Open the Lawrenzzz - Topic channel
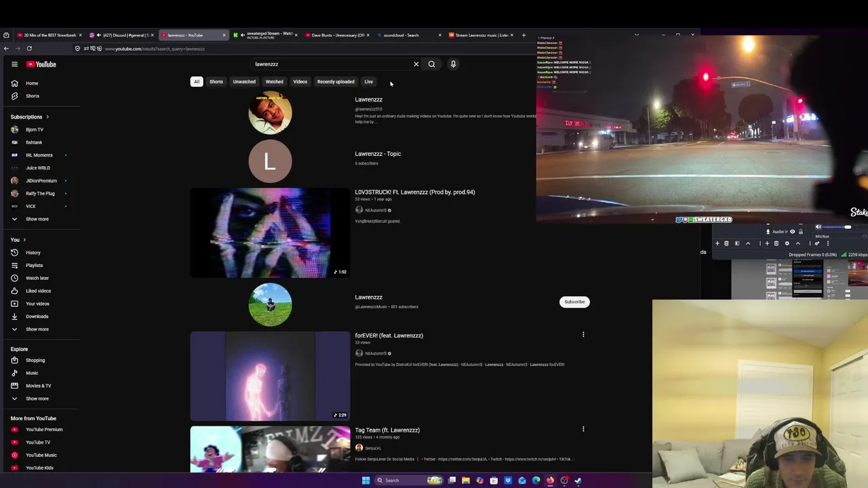This screenshot has width=868, height=488. tap(378, 154)
